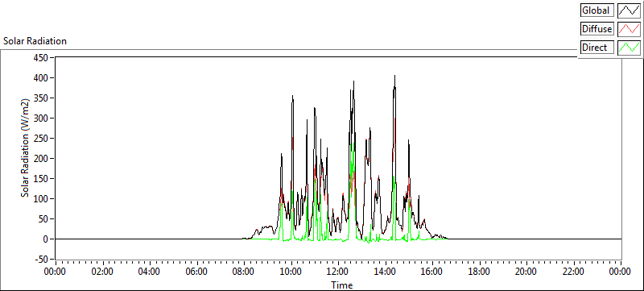Select the Global legend label
This screenshot has width=644, height=291.
tap(597, 10)
